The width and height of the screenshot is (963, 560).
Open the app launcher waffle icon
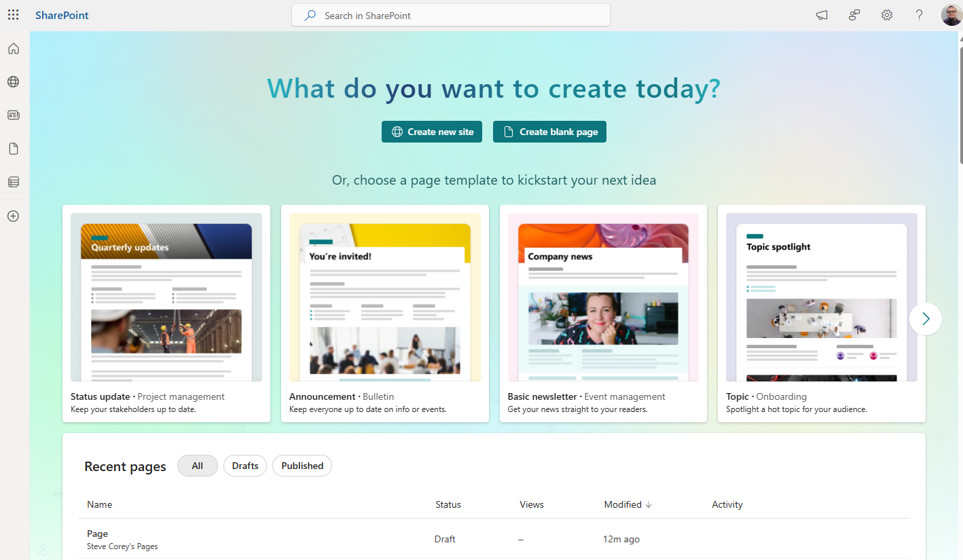click(14, 15)
